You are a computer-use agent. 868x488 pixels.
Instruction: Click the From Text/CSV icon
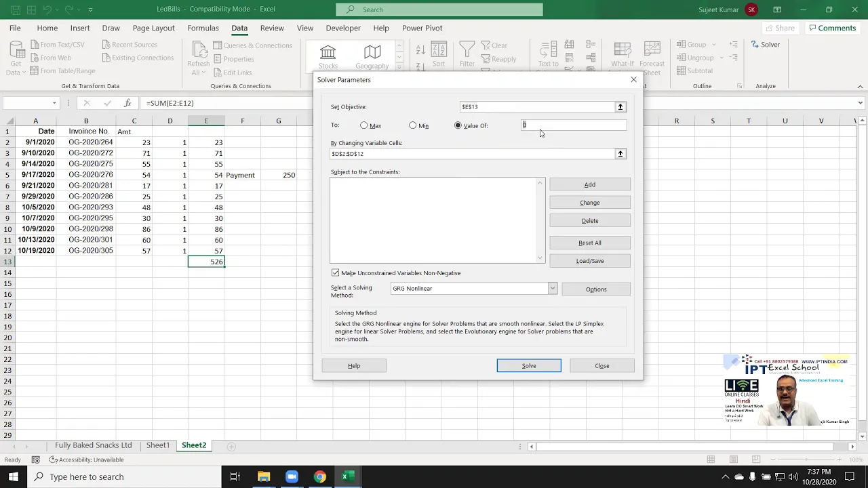tap(34, 45)
